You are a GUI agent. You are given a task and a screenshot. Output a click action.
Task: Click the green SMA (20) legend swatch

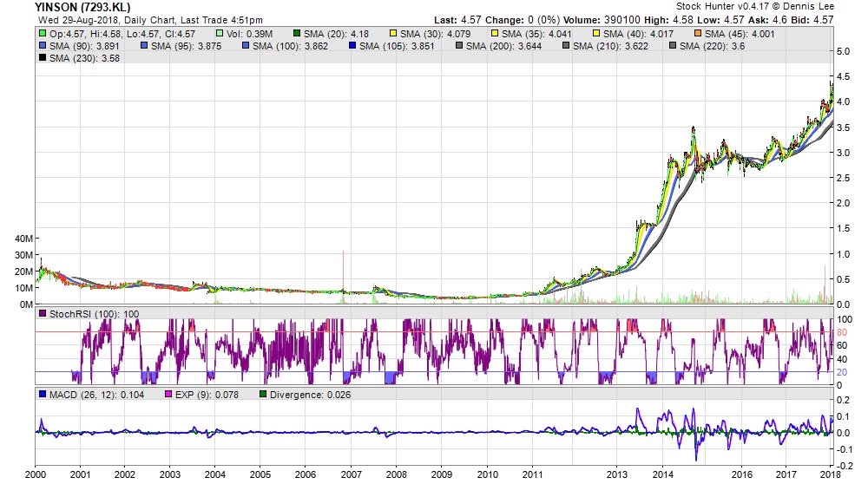point(297,34)
